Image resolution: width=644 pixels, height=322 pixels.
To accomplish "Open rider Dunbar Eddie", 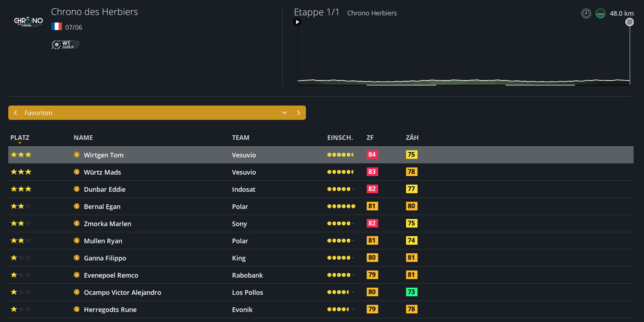I will click(x=104, y=189).
